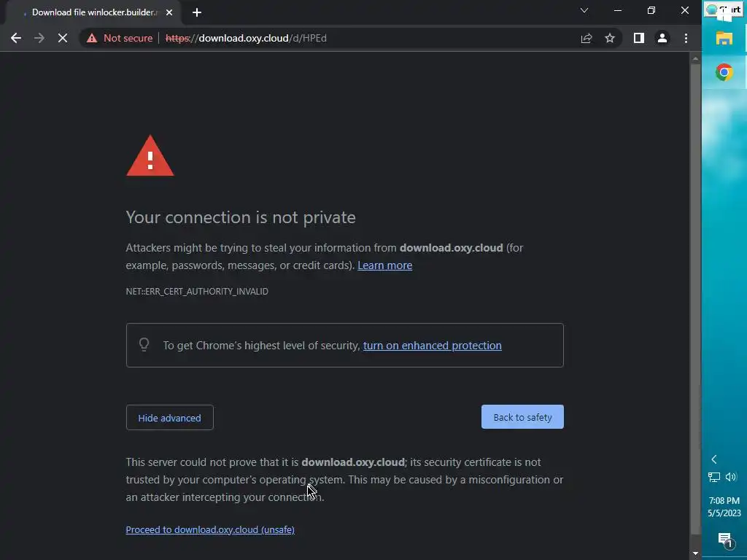Click the network tray icon
The height and width of the screenshot is (560, 747).
[x=713, y=477]
